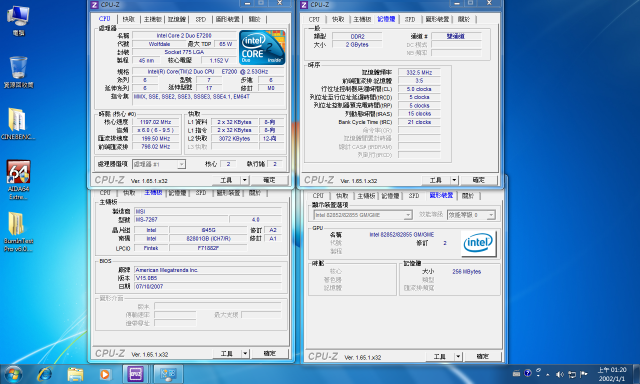640x384 pixels.
Task: Open Windows Explorer from taskbar
Action: point(75,374)
